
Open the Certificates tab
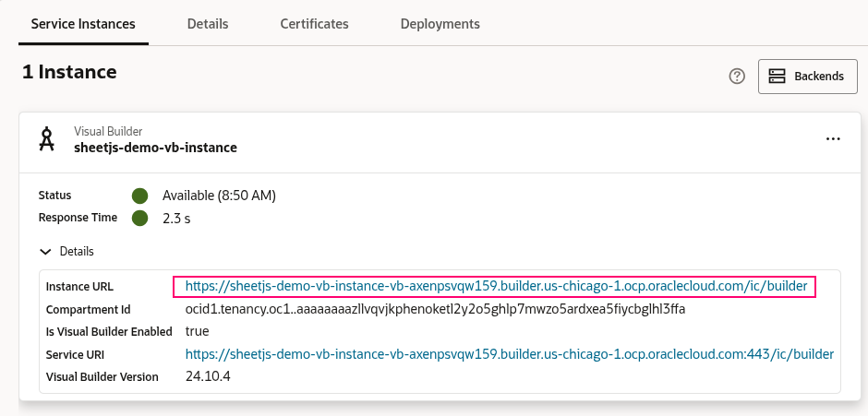(x=315, y=24)
